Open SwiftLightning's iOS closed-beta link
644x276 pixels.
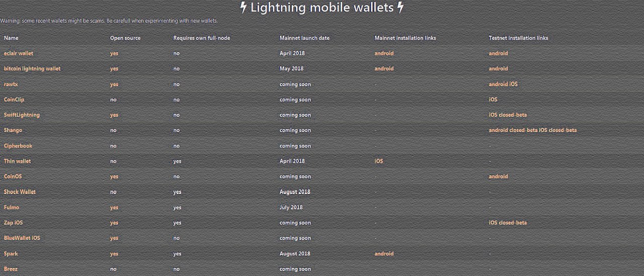(508, 115)
